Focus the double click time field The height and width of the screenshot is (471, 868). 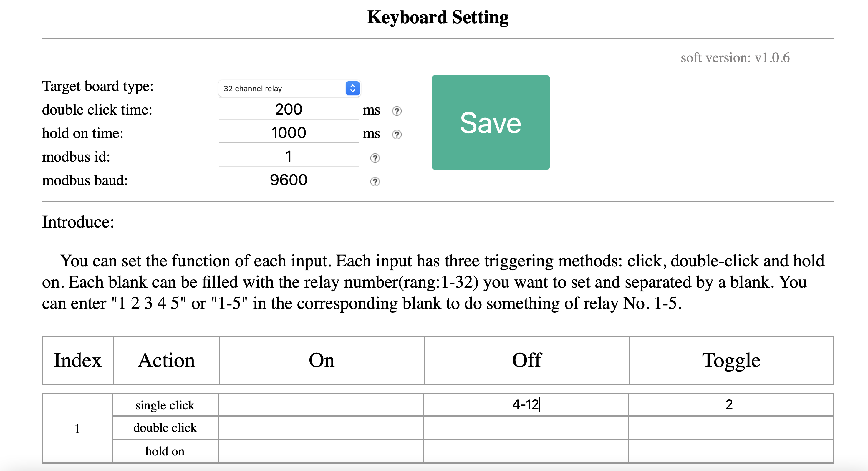289,109
